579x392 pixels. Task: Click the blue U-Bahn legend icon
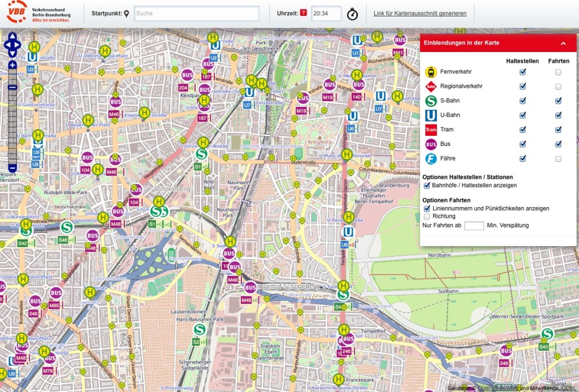point(431,115)
